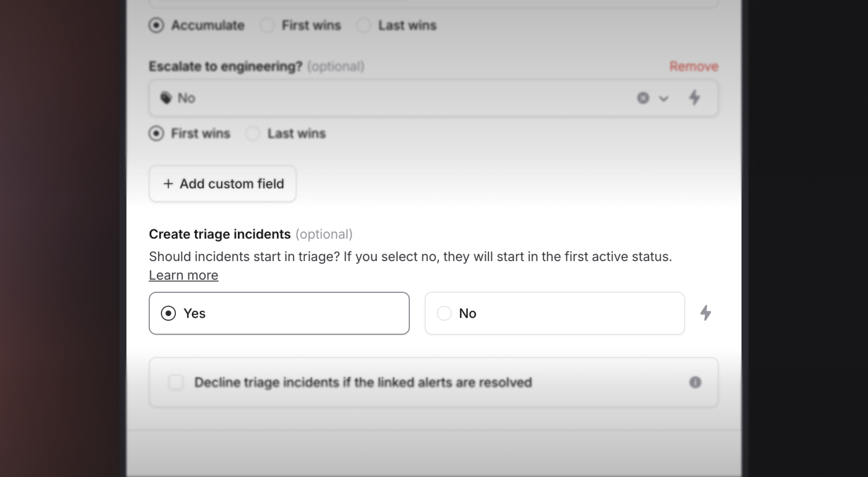Open the Escalate to engineering select field
868x477 pixels.
click(393, 98)
